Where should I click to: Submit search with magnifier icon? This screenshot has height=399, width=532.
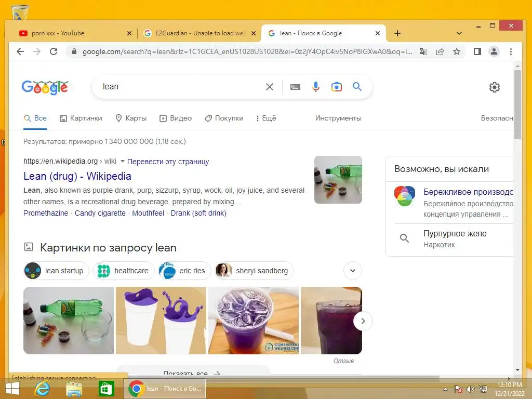click(357, 87)
